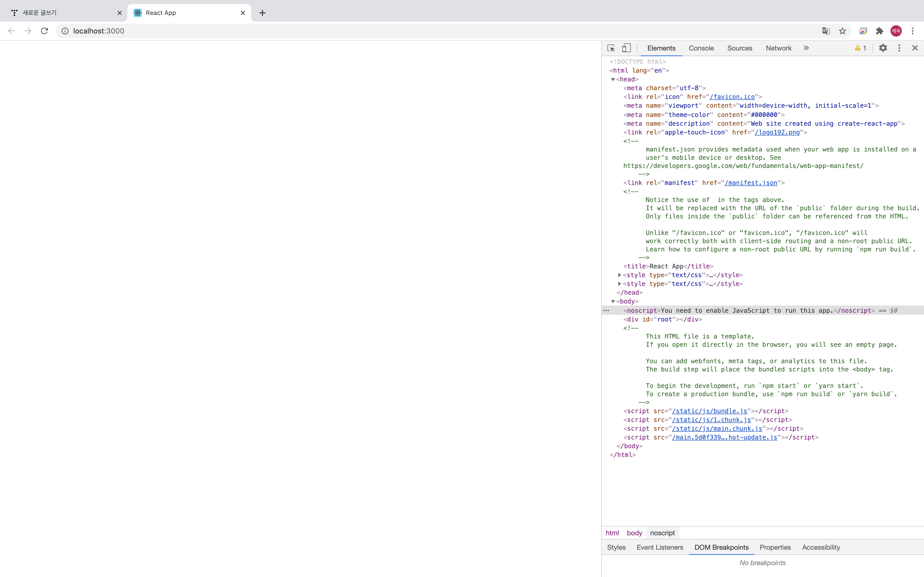Open the Extensions puzzle icon

[880, 31]
